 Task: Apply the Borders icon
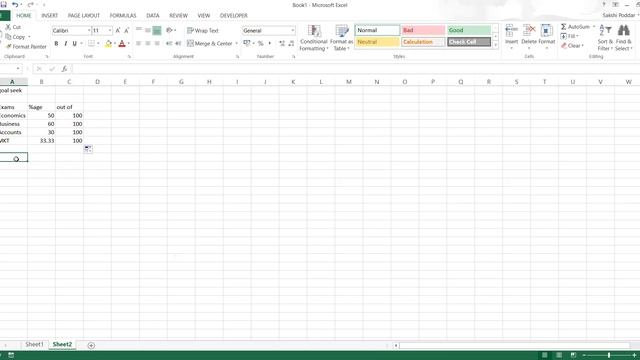pyautogui.click(x=91, y=43)
